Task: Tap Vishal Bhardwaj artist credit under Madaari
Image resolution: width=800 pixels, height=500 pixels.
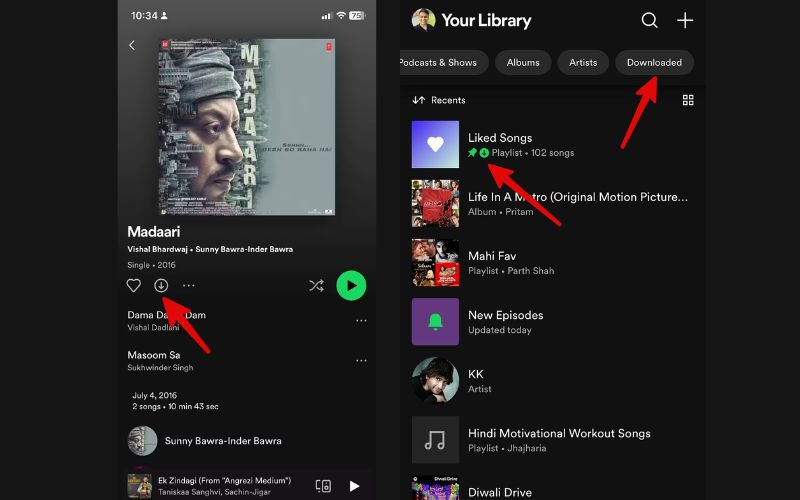Action: pyautogui.click(x=158, y=249)
